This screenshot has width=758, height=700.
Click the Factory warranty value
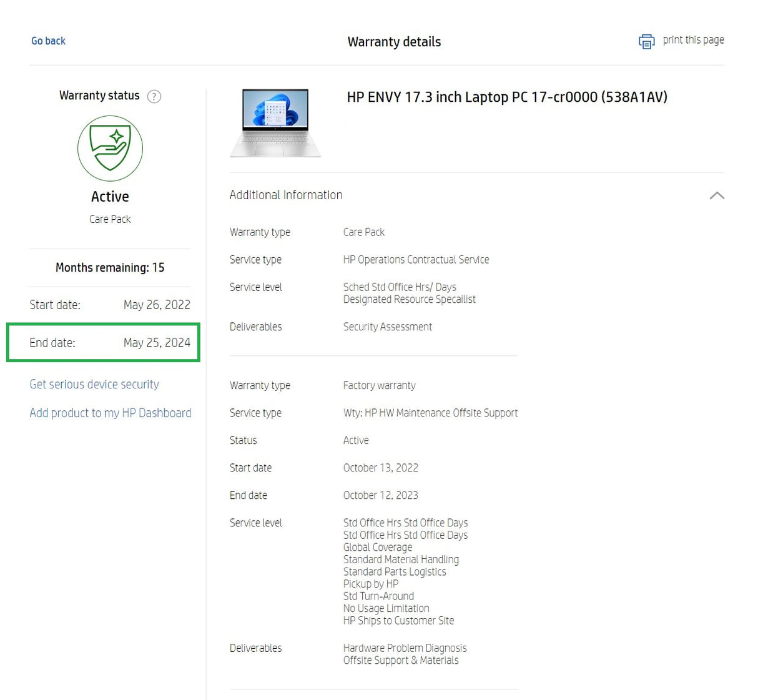click(x=379, y=385)
